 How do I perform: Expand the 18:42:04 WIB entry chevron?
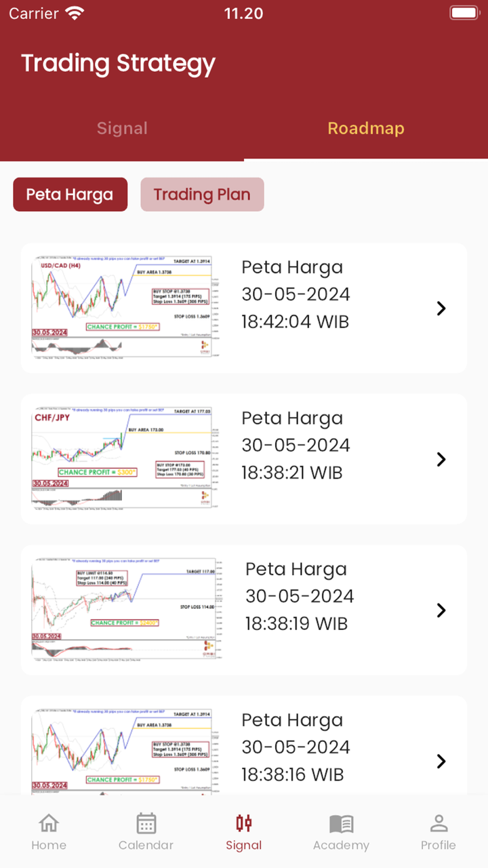click(441, 309)
